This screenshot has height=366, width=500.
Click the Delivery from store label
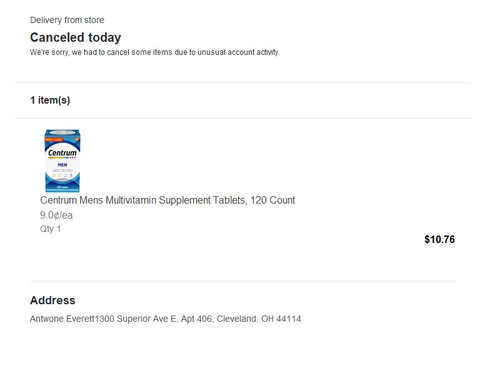pyautogui.click(x=67, y=20)
